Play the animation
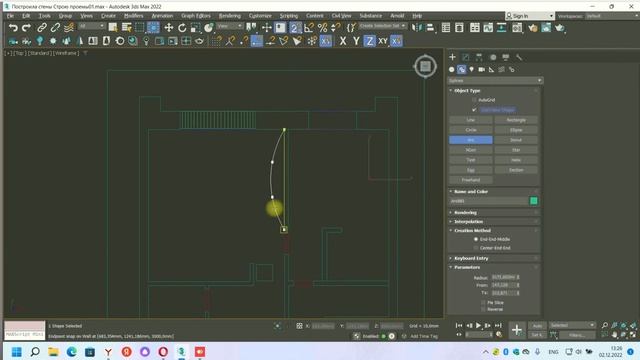The height and width of the screenshot is (360, 640). point(478,326)
